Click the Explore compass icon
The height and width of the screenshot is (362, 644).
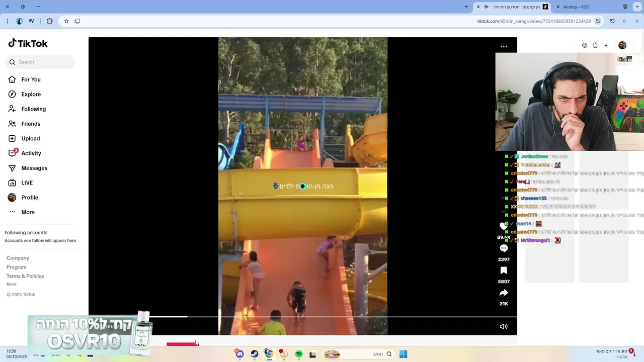point(12,94)
